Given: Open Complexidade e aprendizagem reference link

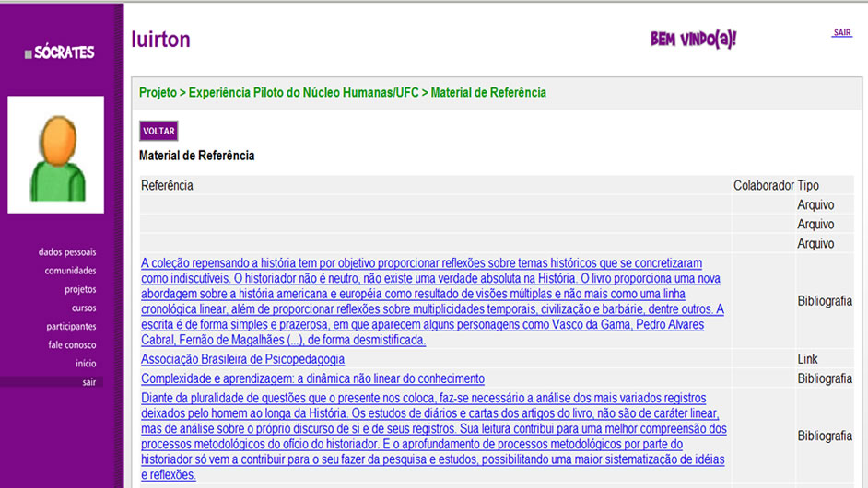Looking at the screenshot, I should 312,378.
